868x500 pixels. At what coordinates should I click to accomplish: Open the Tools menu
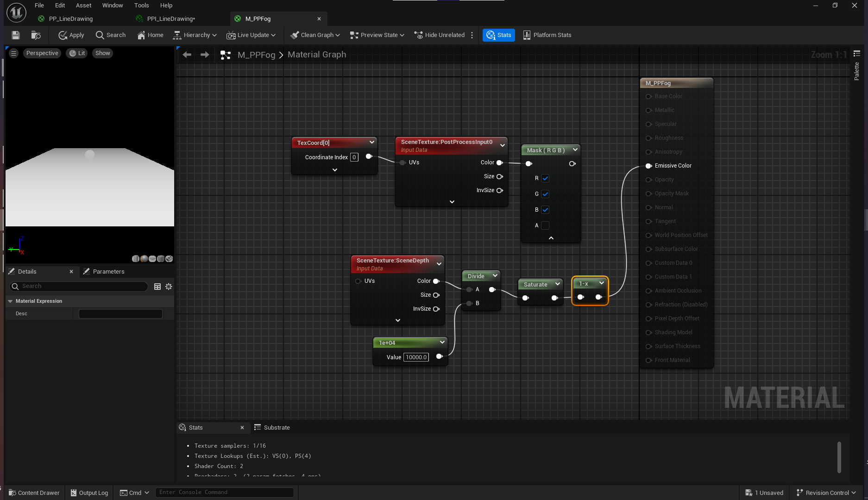[x=142, y=6]
